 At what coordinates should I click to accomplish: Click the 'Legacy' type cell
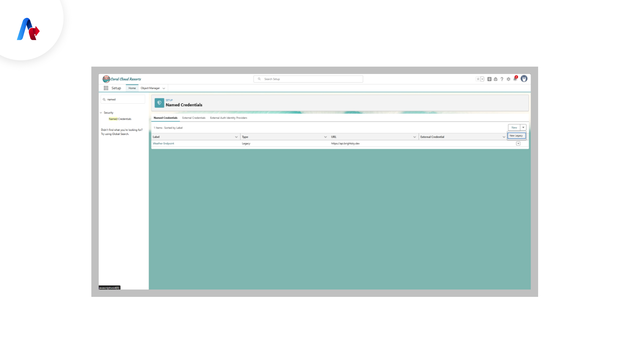[246, 143]
